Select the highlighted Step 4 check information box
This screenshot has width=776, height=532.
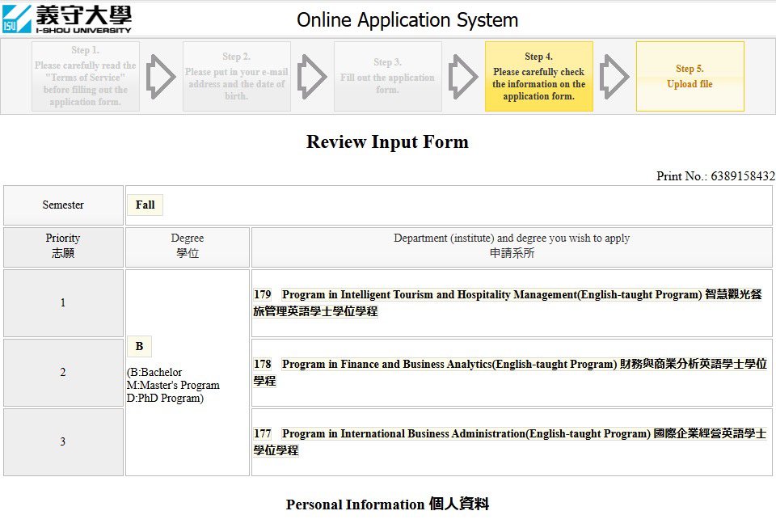coord(538,77)
